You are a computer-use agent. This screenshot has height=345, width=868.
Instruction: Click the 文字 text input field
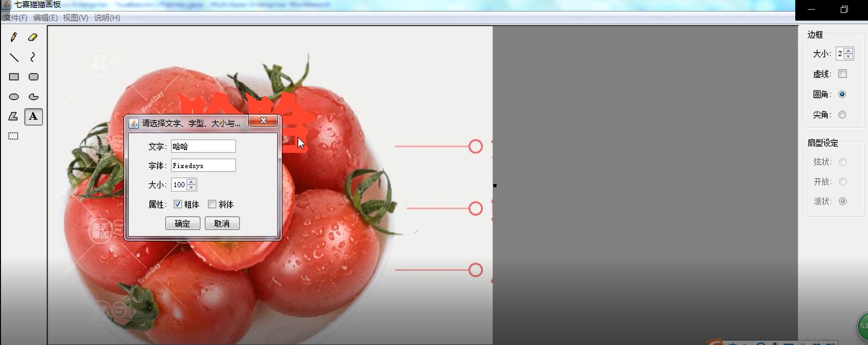pyautogui.click(x=203, y=146)
